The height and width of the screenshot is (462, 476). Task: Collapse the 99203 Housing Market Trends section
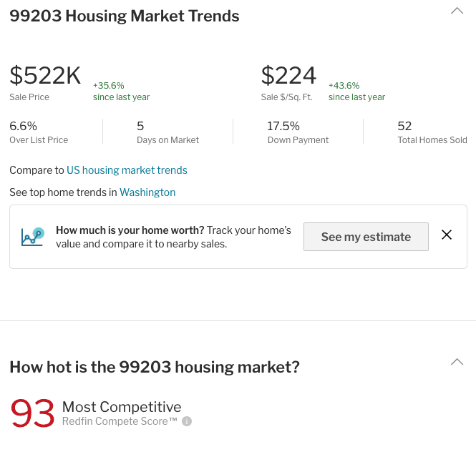tap(457, 11)
